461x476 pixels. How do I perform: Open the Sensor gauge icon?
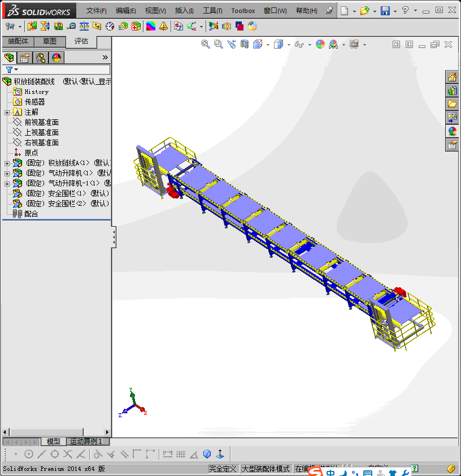(x=110, y=27)
